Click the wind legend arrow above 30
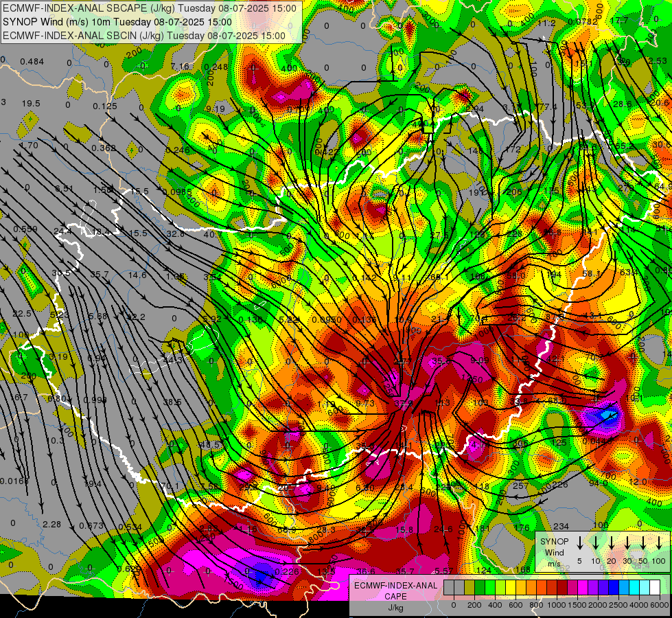Viewport: 672px width, 618px height. tap(627, 543)
